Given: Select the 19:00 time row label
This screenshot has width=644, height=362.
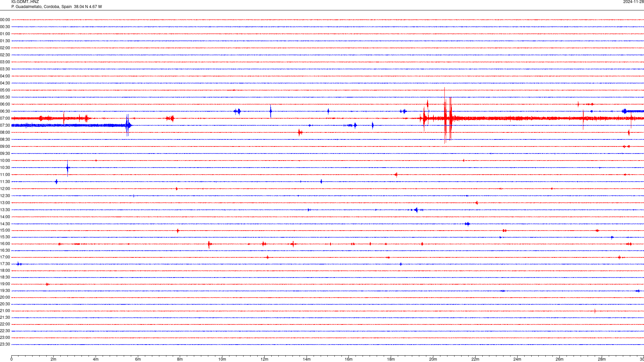Looking at the screenshot, I should click(x=5, y=284).
